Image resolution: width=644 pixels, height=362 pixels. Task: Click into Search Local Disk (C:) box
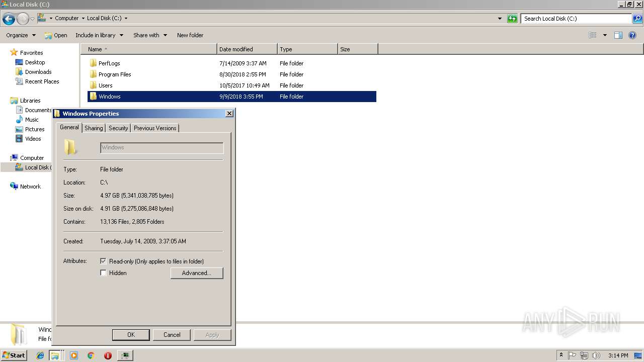tap(577, 19)
